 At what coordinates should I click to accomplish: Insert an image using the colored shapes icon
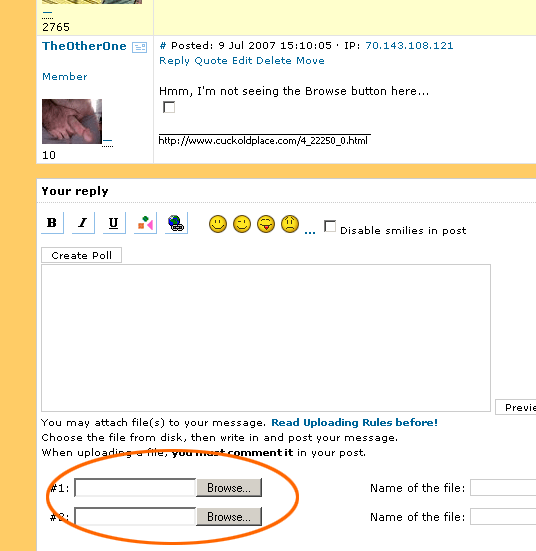tap(145, 223)
